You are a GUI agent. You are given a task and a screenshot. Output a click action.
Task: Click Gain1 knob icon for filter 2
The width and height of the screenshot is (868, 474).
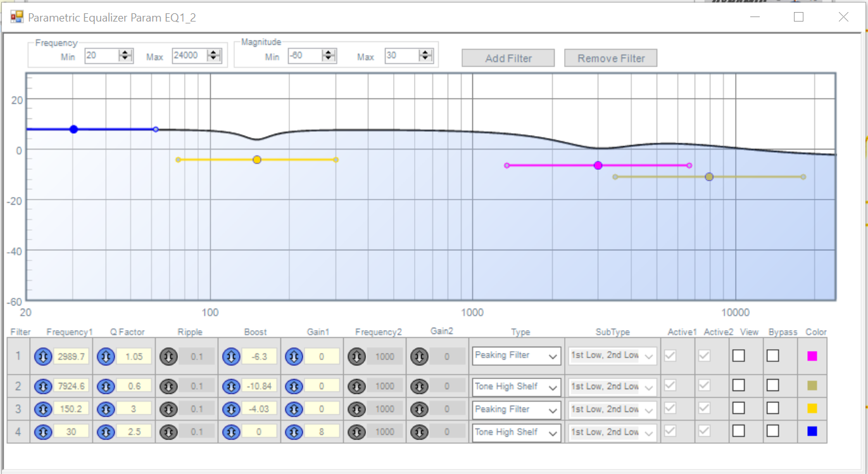pos(294,386)
